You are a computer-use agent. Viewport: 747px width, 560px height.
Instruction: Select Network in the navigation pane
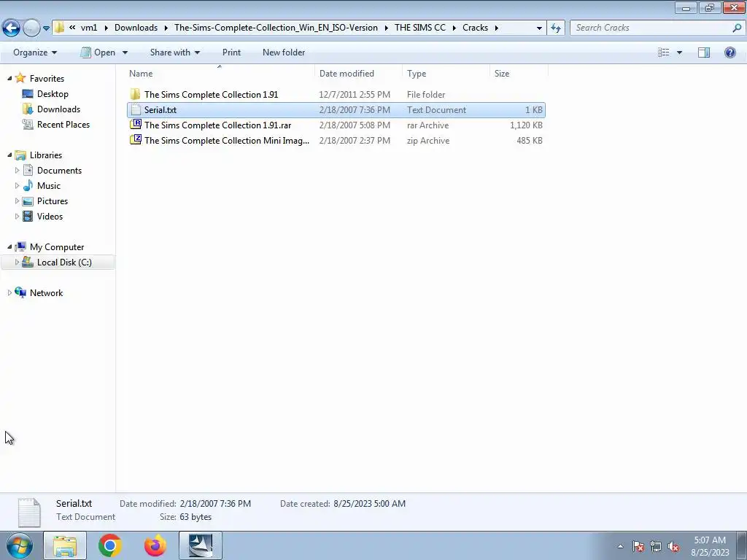[46, 293]
